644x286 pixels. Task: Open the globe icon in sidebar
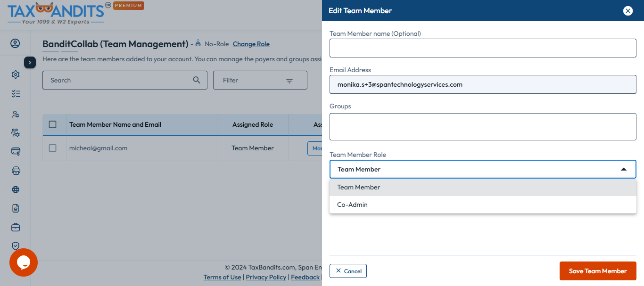coord(16,189)
